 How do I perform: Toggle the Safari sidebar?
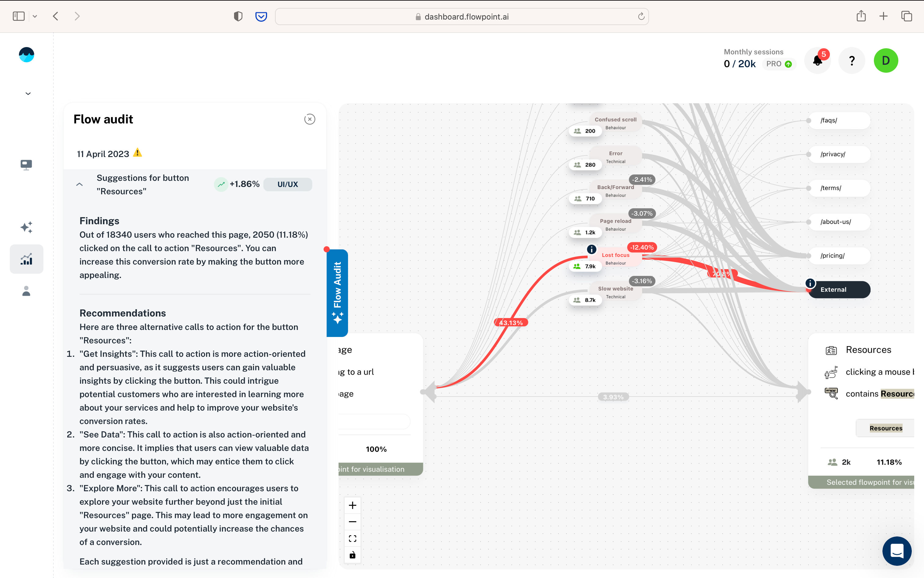(x=19, y=16)
